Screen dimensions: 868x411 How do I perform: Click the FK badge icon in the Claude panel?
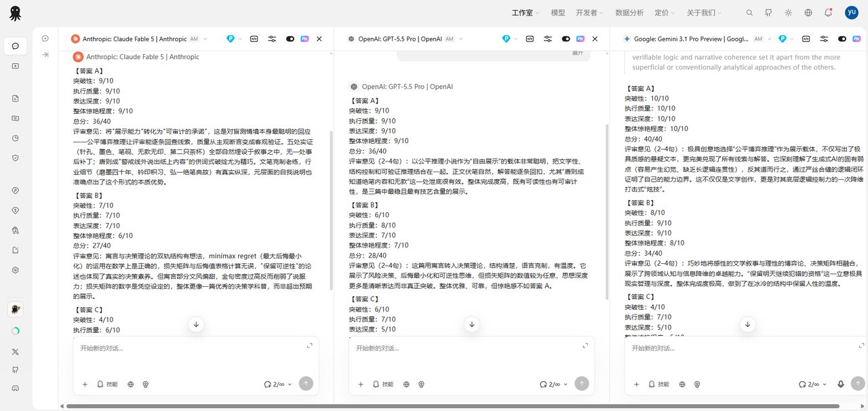click(304, 39)
